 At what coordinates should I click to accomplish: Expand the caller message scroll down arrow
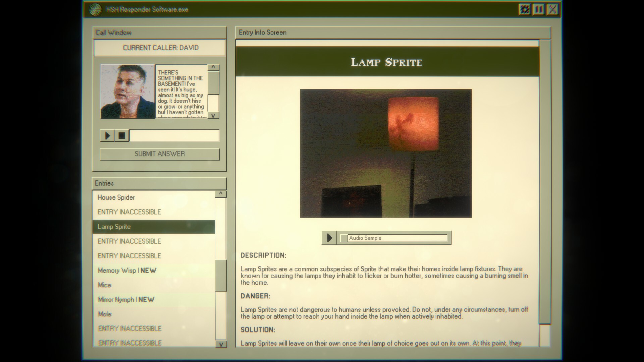(x=214, y=116)
